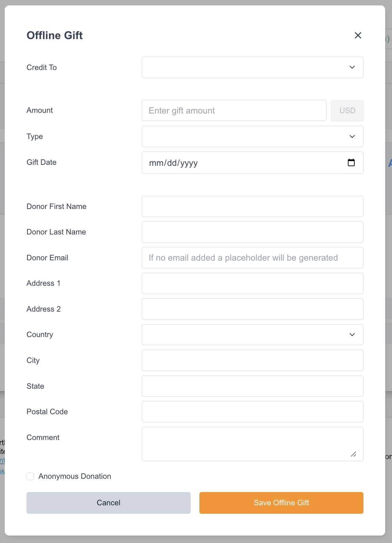392x543 pixels.
Task: Open the Type dropdown
Action: [x=252, y=136]
